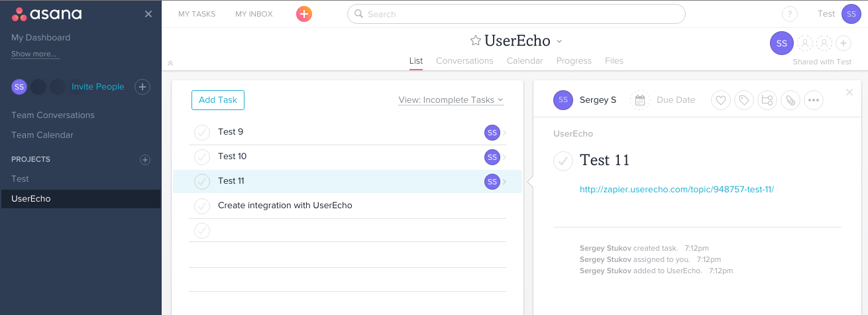Mark Test 10 task complete
The image size is (868, 315).
202,157
